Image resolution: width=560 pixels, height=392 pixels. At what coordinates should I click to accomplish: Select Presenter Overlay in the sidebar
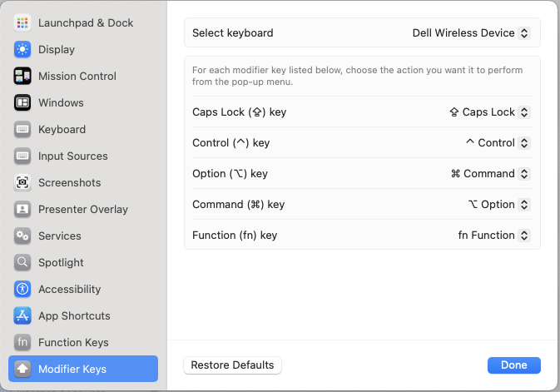click(82, 209)
